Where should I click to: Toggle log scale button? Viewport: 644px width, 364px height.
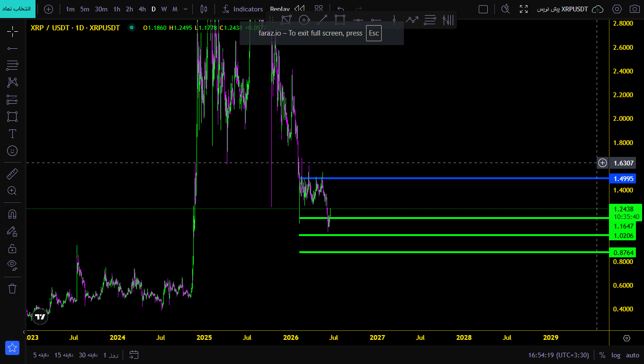click(616, 355)
